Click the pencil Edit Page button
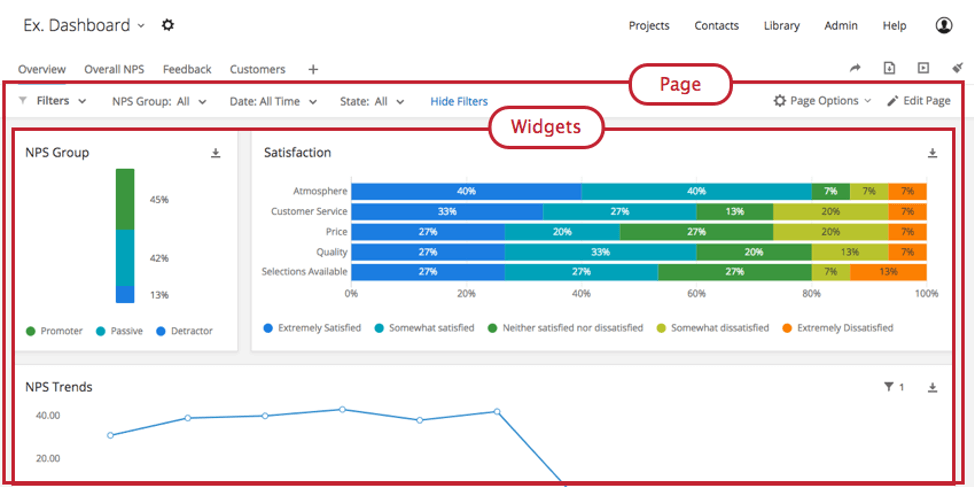Viewport: 974px width, 487px height. 919,101
